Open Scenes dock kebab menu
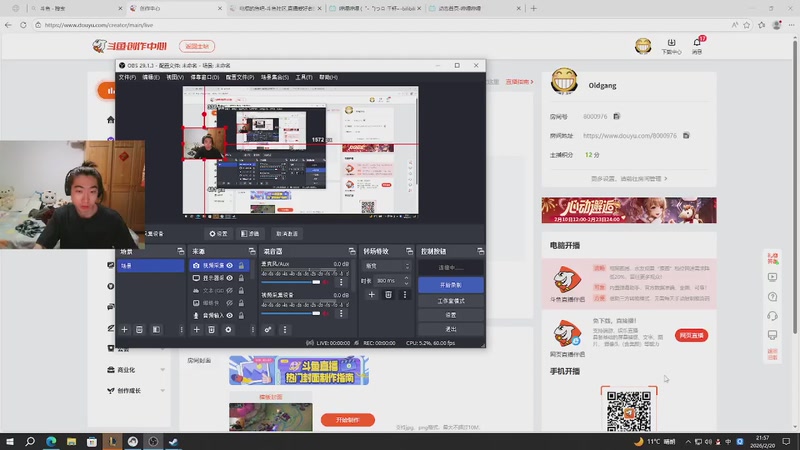Screen dimensions: 800x450 click(x=181, y=330)
